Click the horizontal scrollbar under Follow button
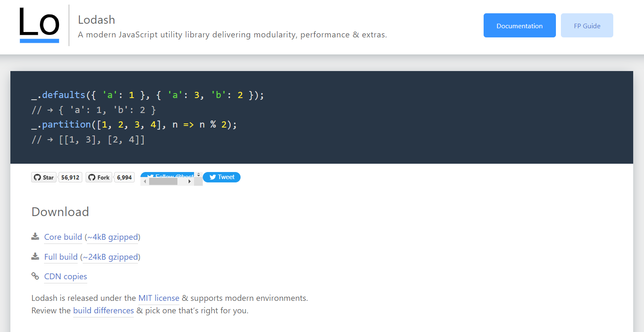Viewport: 644px width, 332px height. pyautogui.click(x=167, y=182)
